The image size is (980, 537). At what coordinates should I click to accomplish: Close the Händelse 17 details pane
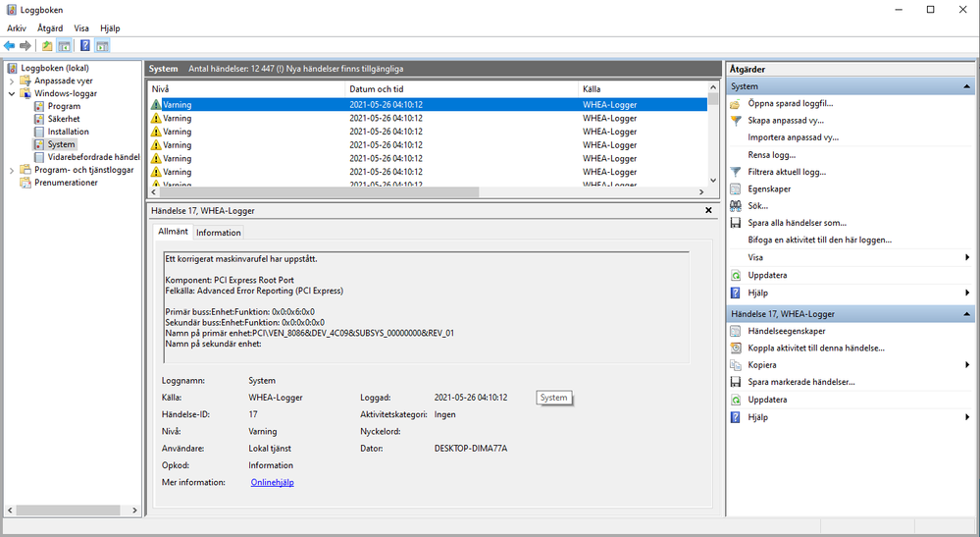point(708,210)
